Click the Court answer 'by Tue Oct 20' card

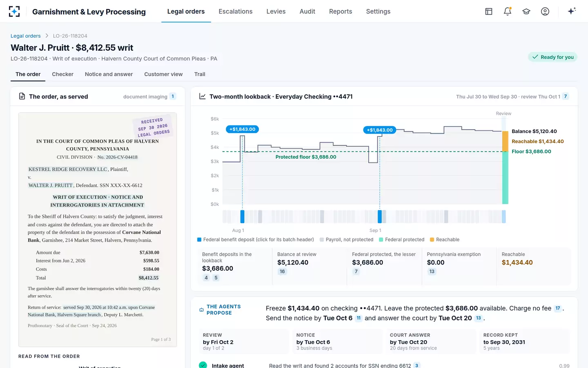click(431, 341)
